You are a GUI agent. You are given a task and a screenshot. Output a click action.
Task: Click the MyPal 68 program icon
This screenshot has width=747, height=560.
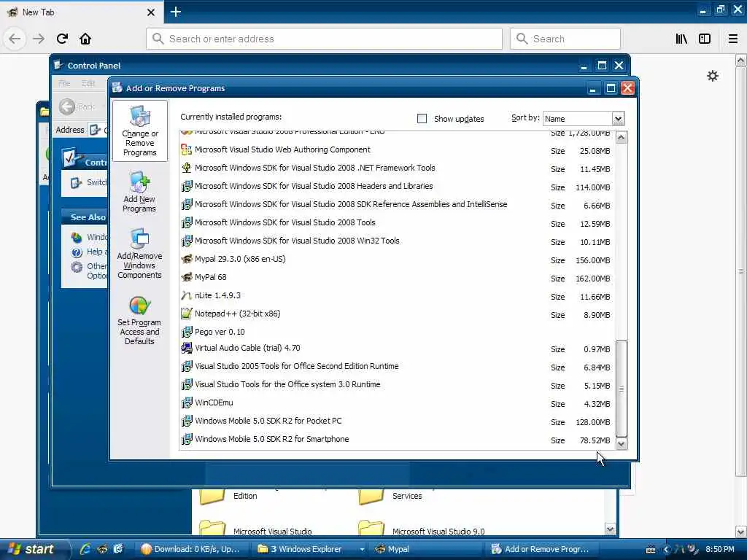(186, 277)
